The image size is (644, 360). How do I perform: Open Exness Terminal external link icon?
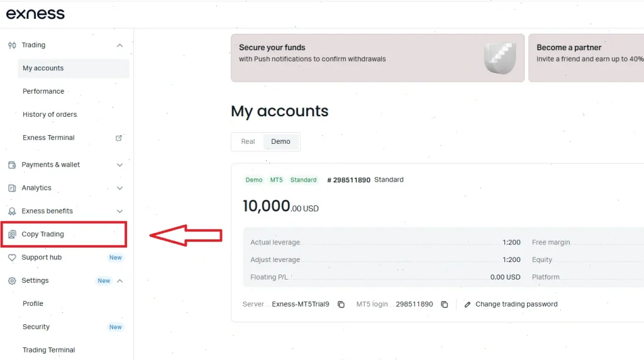point(119,138)
